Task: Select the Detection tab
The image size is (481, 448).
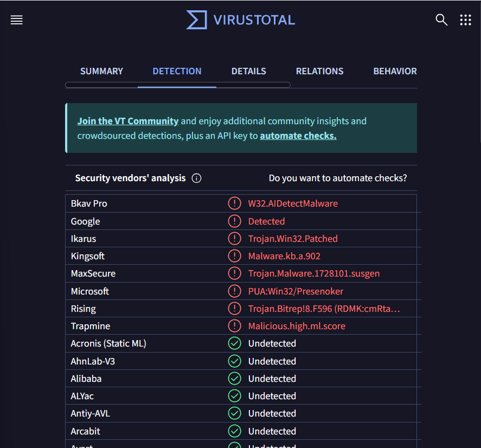Action: pos(177,71)
